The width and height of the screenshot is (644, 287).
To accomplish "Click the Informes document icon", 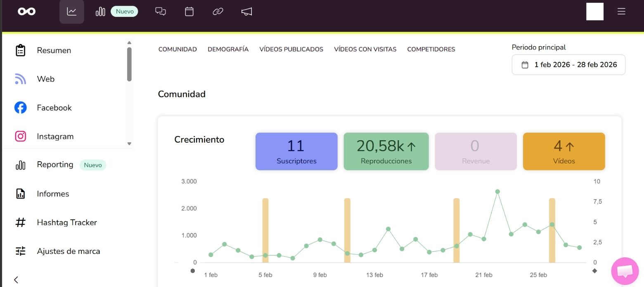I will [20, 194].
